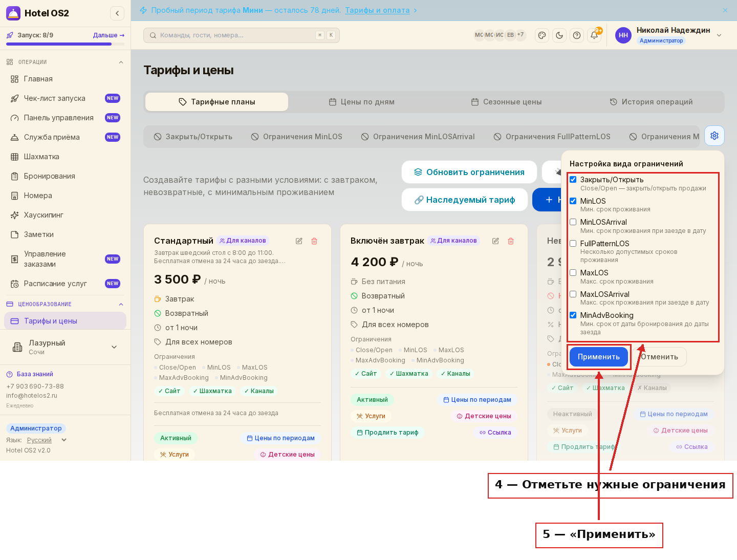Click Наследуемый тариф button
The width and height of the screenshot is (737, 560).
[x=465, y=200]
